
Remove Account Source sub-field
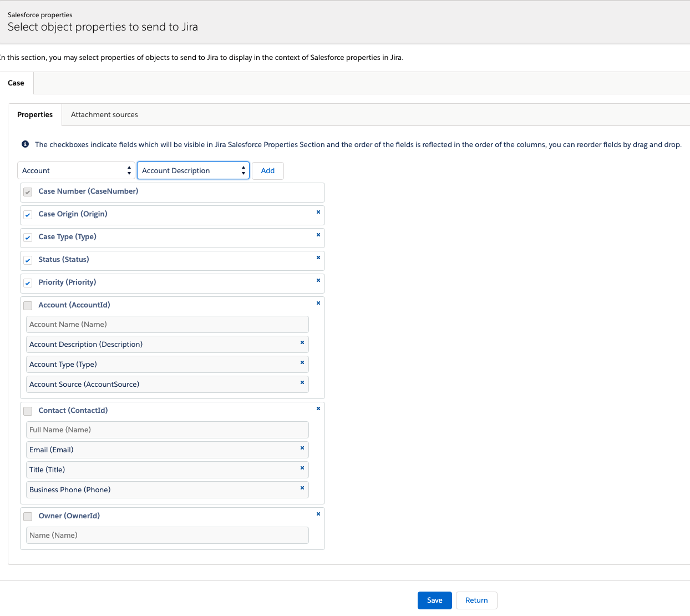[302, 382]
